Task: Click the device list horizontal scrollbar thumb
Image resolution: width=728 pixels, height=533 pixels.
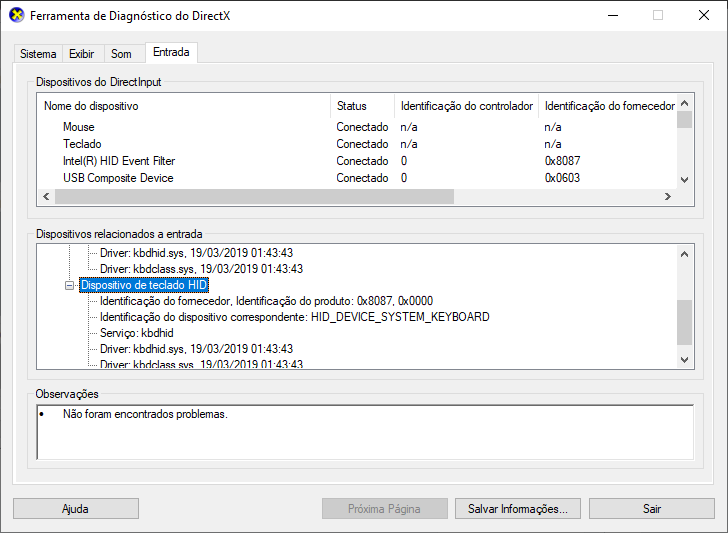Action: pos(254,196)
